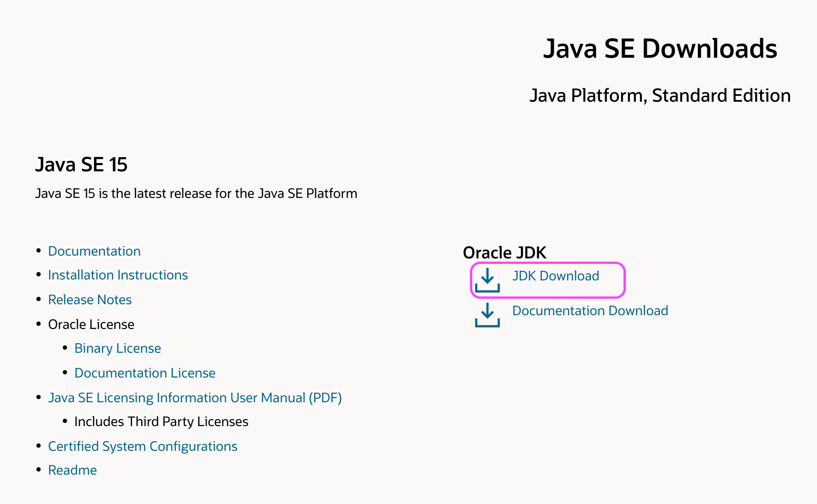Click the JDK Download arrow icon
This screenshot has width=817, height=504.
[x=487, y=280]
